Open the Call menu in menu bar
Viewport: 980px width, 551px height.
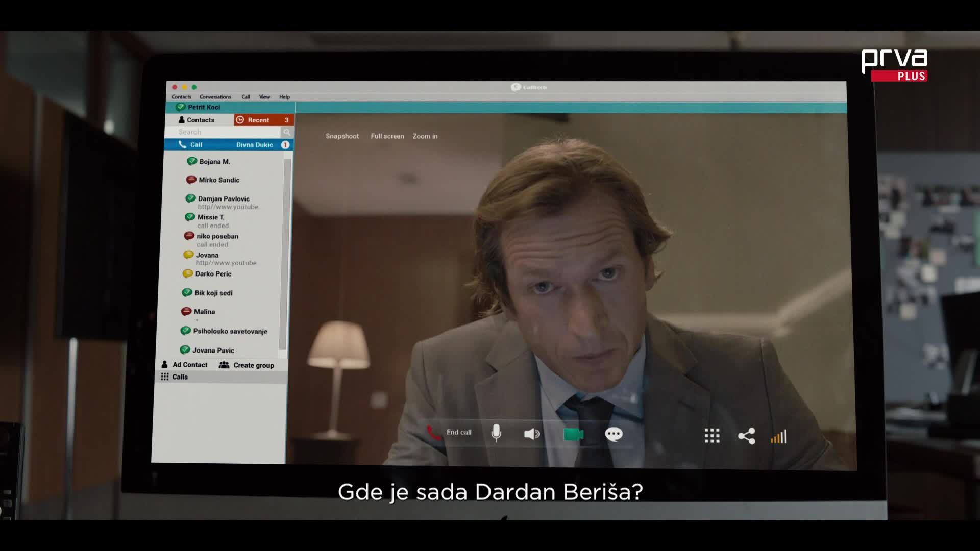(246, 97)
